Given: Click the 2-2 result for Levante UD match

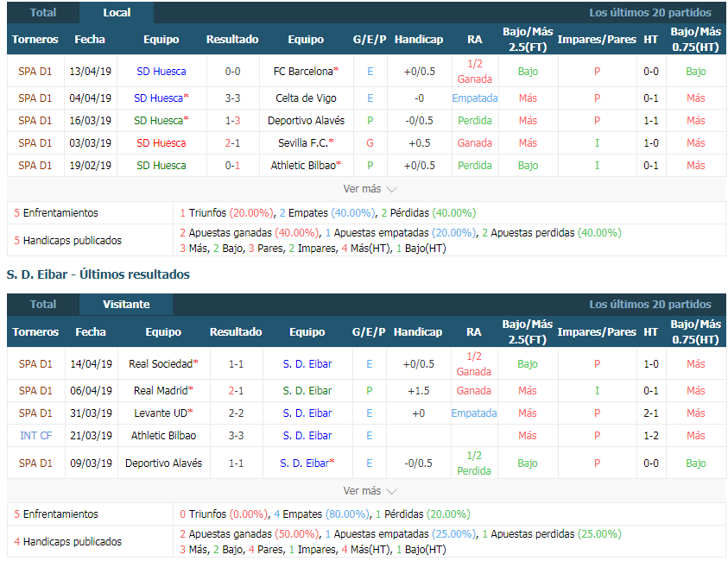Looking at the screenshot, I should [236, 413].
